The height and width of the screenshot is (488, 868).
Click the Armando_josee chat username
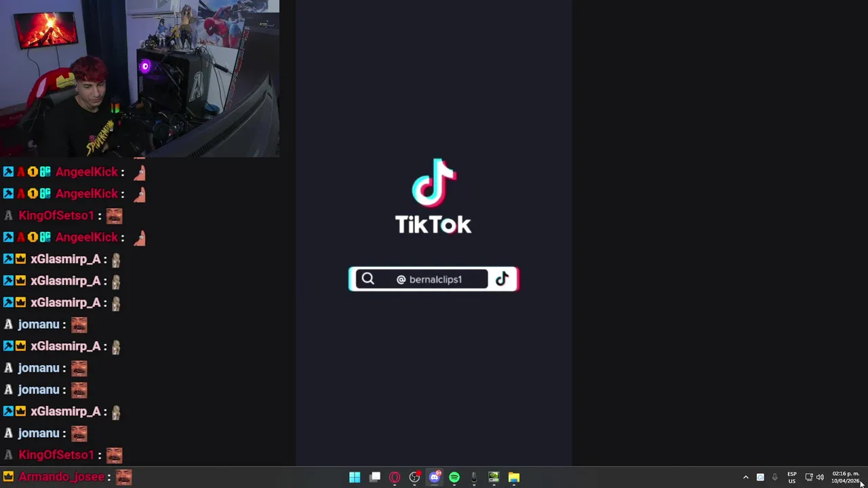coord(62,476)
